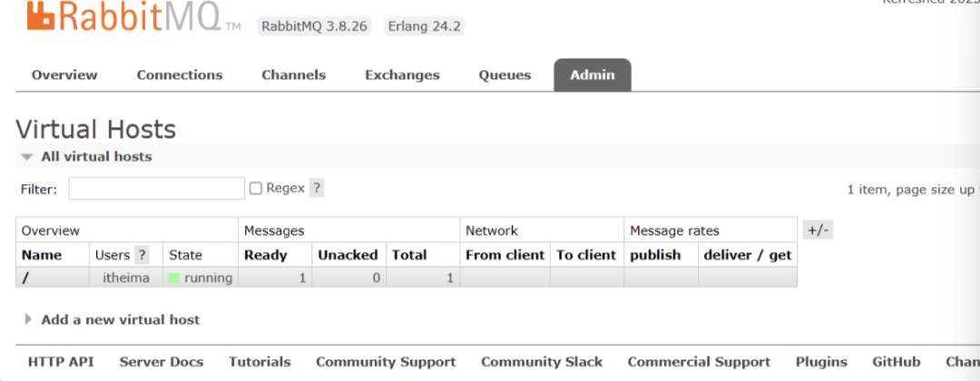
Task: Open the Tutorials footer link
Action: click(260, 362)
